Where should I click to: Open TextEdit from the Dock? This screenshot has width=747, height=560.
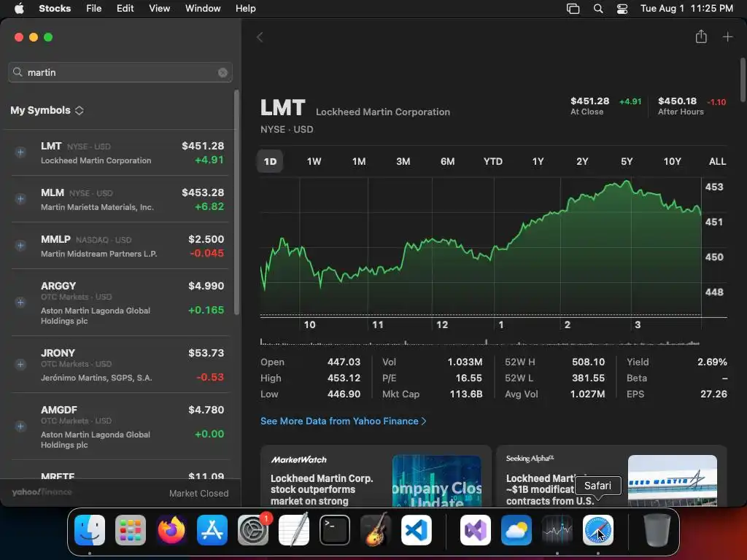[x=293, y=530]
